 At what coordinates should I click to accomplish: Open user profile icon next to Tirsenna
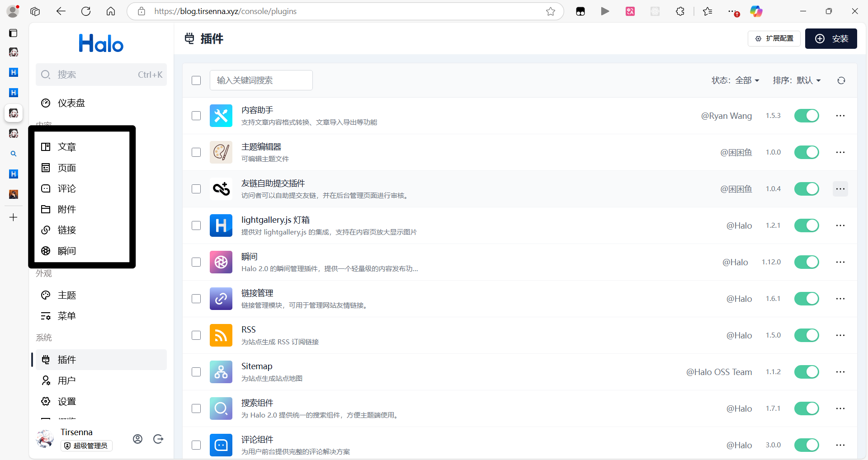coord(138,439)
